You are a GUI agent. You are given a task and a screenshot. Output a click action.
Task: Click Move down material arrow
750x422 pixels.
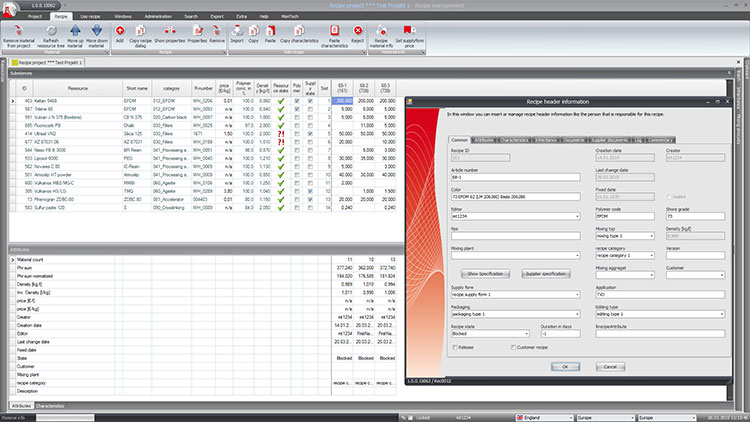click(97, 31)
